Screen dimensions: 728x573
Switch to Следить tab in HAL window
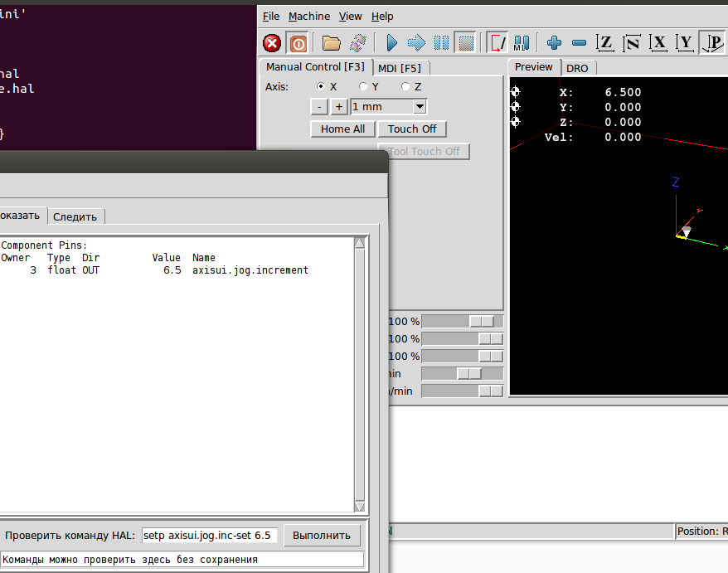coord(75,217)
